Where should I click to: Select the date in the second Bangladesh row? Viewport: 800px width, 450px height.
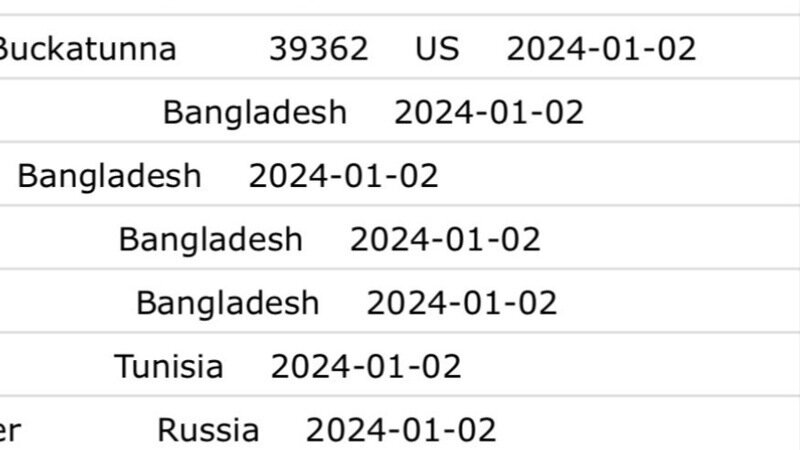pyautogui.click(x=343, y=176)
